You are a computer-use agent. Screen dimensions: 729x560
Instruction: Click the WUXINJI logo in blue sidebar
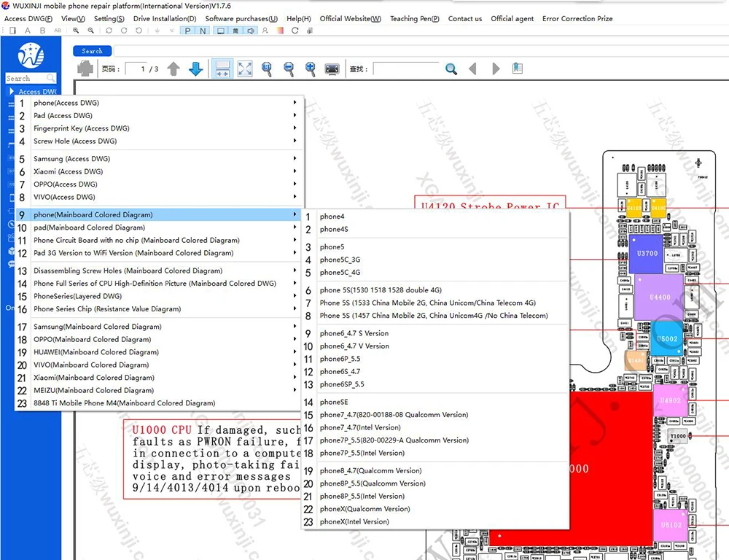31,55
